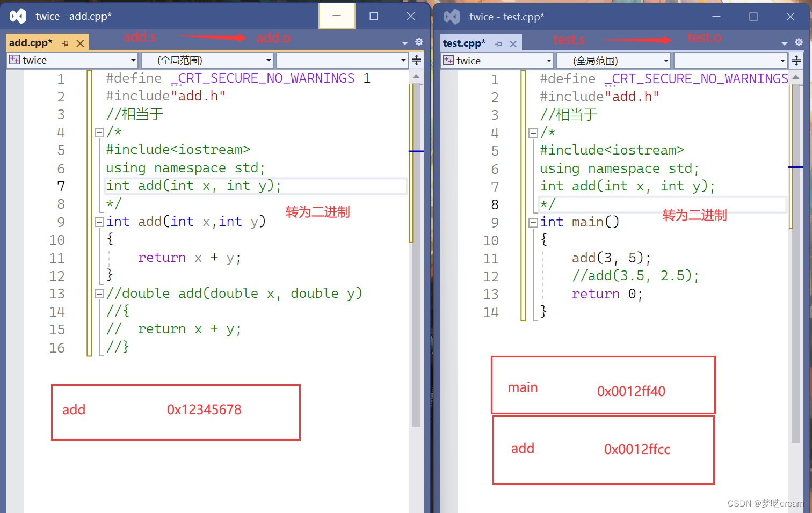Click 'using namespace std;' in add.cpp

click(185, 168)
